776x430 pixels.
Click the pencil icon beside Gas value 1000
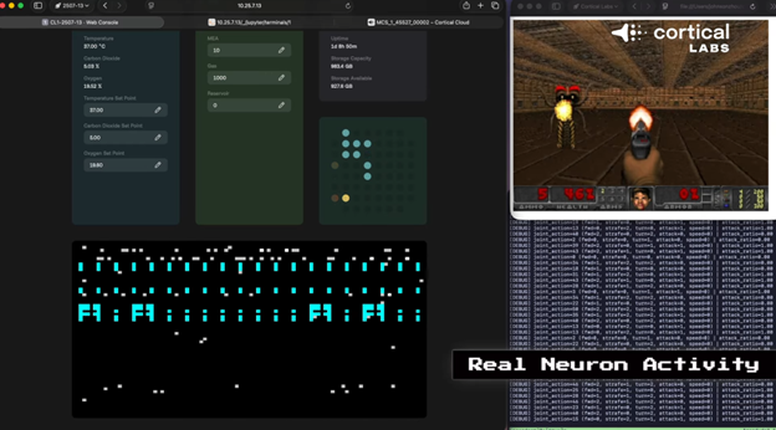tap(281, 77)
